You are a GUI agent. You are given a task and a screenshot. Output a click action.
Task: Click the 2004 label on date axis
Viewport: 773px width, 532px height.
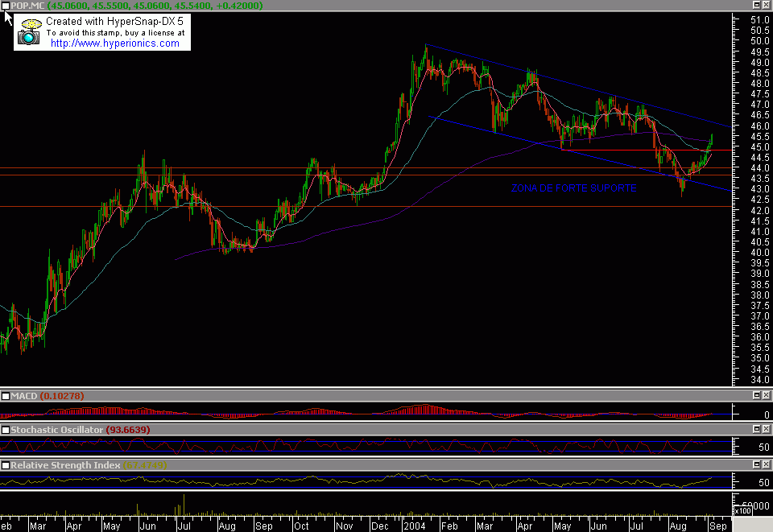415,525
